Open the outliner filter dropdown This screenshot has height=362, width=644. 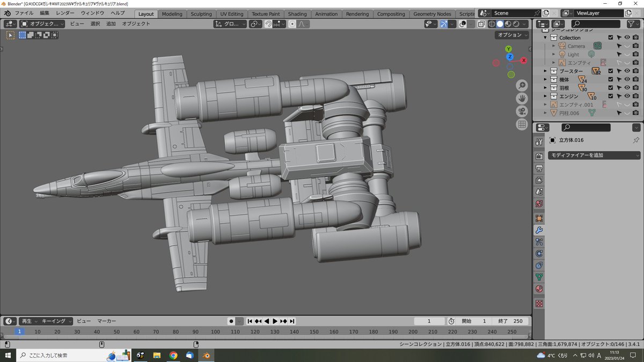point(633,24)
